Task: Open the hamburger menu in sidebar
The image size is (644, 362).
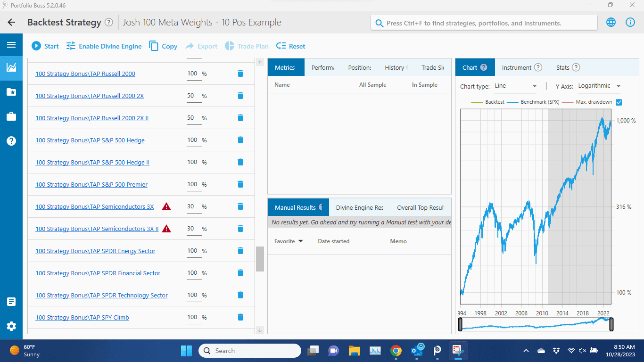Action: (11, 45)
